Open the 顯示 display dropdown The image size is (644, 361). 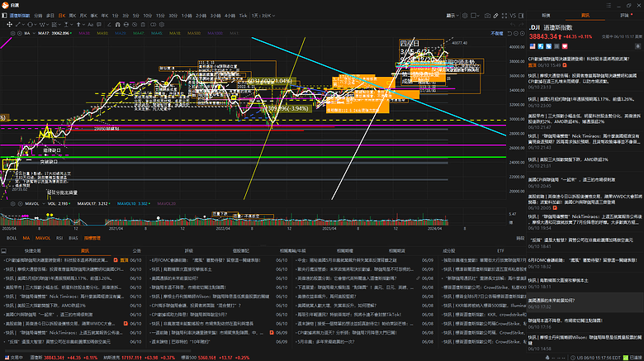(x=453, y=16)
